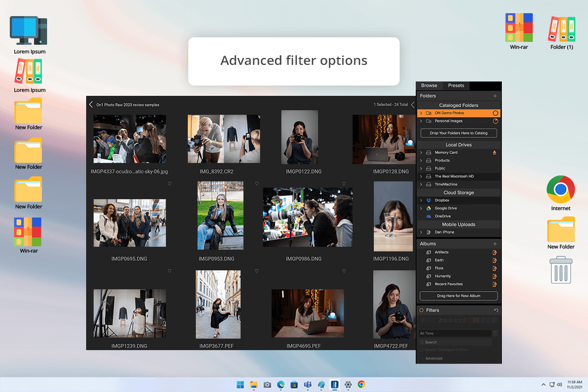The image size is (588, 392).
Task: Eject the Memory Card drive
Action: 494,153
